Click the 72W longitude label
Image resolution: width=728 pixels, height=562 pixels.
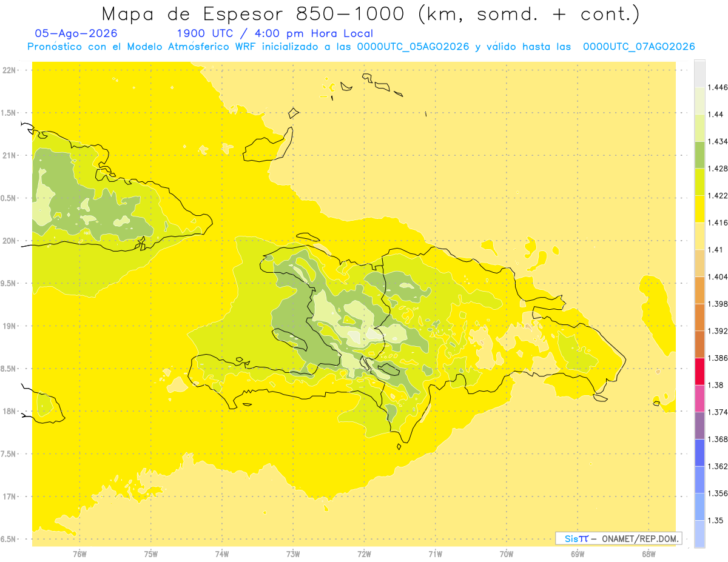[x=364, y=554]
